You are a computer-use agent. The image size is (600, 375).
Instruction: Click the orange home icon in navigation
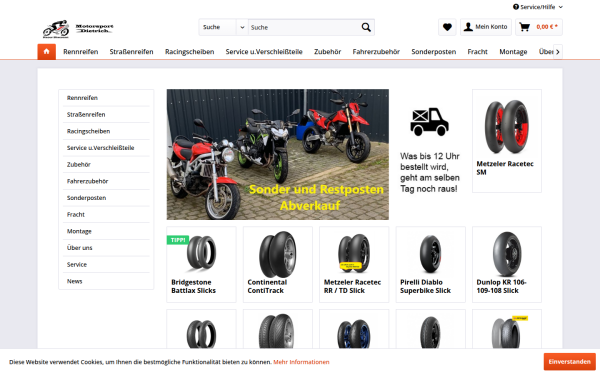coord(46,52)
